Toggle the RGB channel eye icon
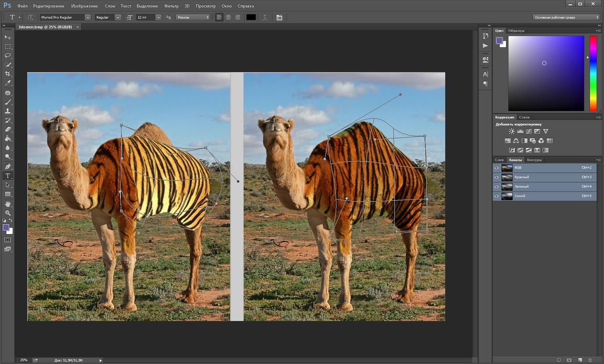Image resolution: width=604 pixels, height=364 pixels. (x=496, y=168)
